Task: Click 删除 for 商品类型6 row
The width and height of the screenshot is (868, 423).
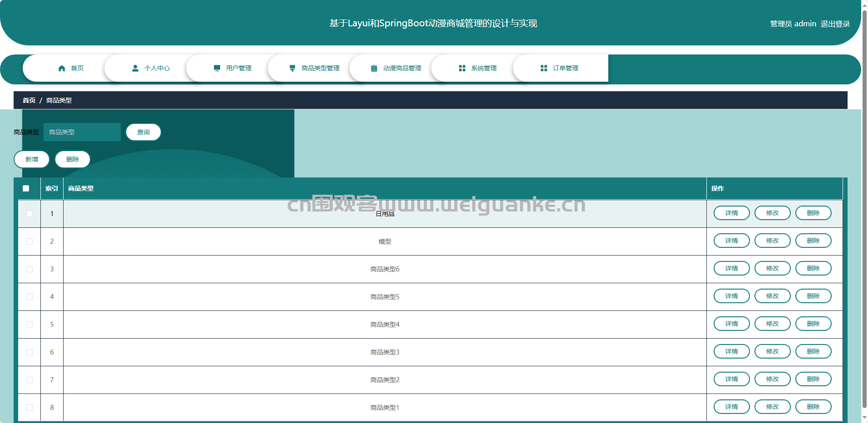Action: [814, 268]
